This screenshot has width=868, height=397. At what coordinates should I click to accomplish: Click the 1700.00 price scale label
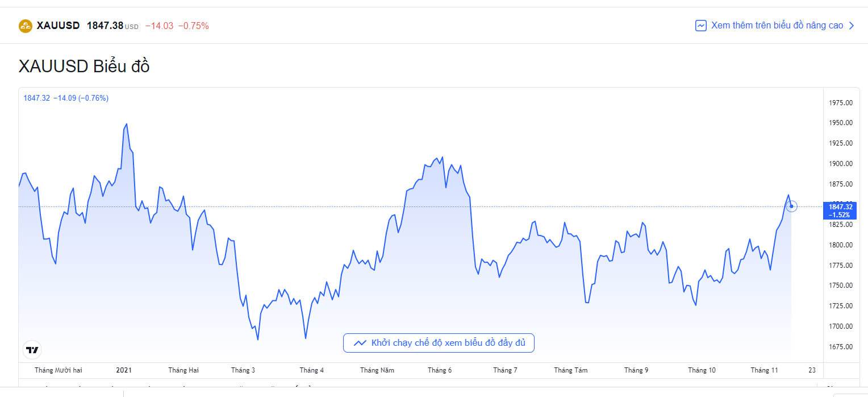841,326
